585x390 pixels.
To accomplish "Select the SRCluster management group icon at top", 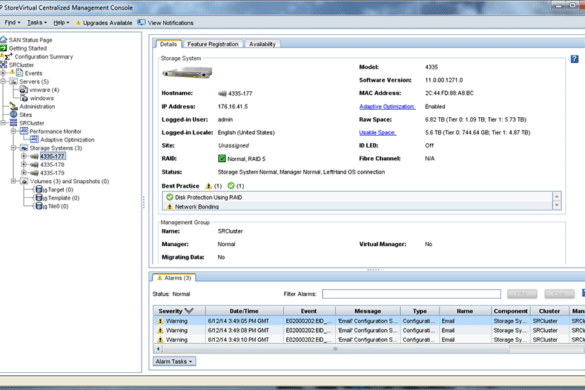I will [x=4, y=65].
